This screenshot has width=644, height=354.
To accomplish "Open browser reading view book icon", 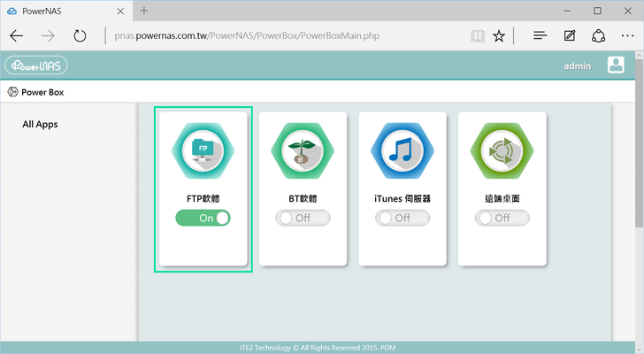I will point(478,36).
